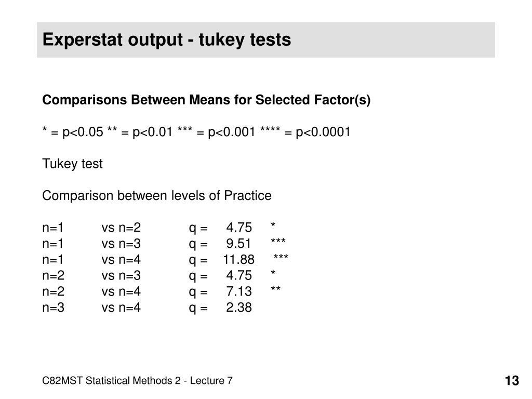Click the significance legend line with p<0.05
Viewport: 532px width, 399px height.
tap(196, 132)
